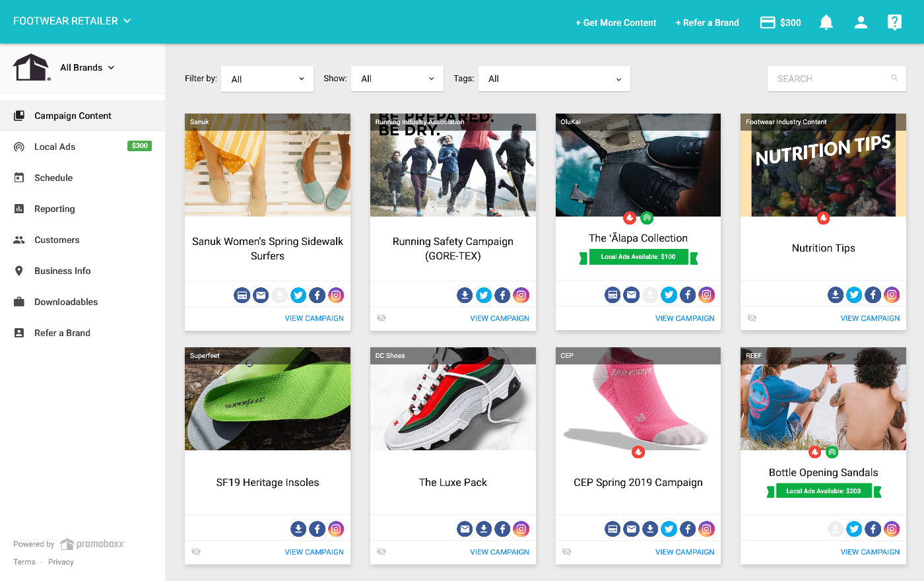This screenshot has width=924, height=581.
Task: Toggle hidden eye icon on SF19 Heritage Insoles
Action: [x=196, y=552]
